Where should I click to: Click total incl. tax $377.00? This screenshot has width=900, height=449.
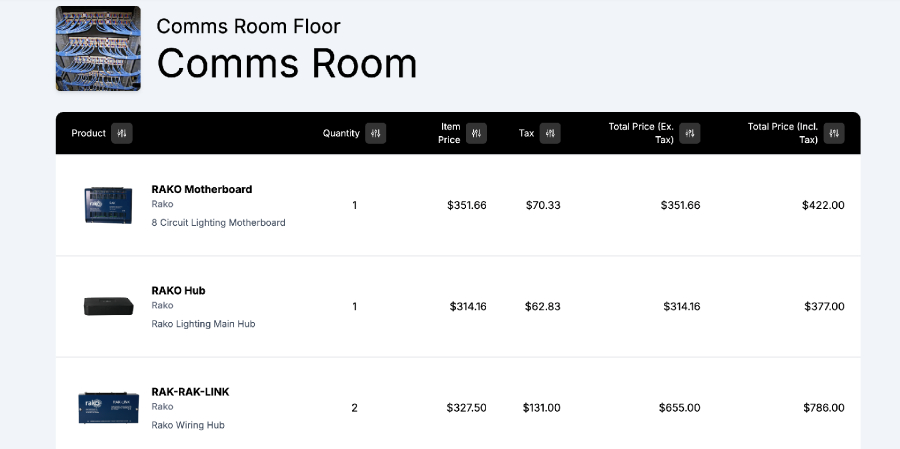824,307
